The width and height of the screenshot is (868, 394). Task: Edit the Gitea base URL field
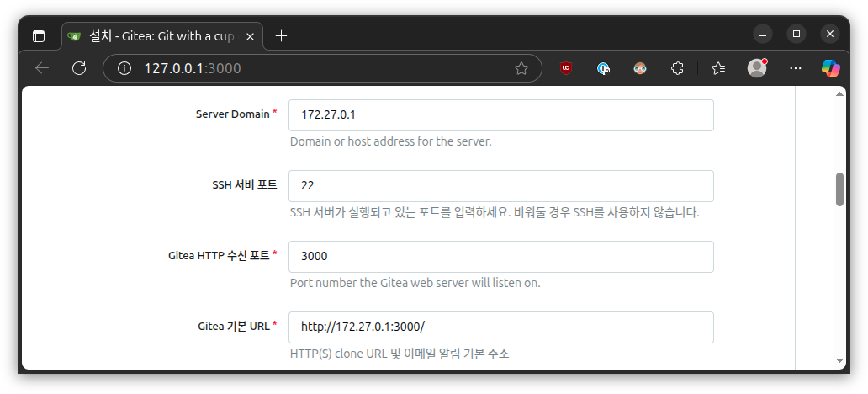click(501, 327)
